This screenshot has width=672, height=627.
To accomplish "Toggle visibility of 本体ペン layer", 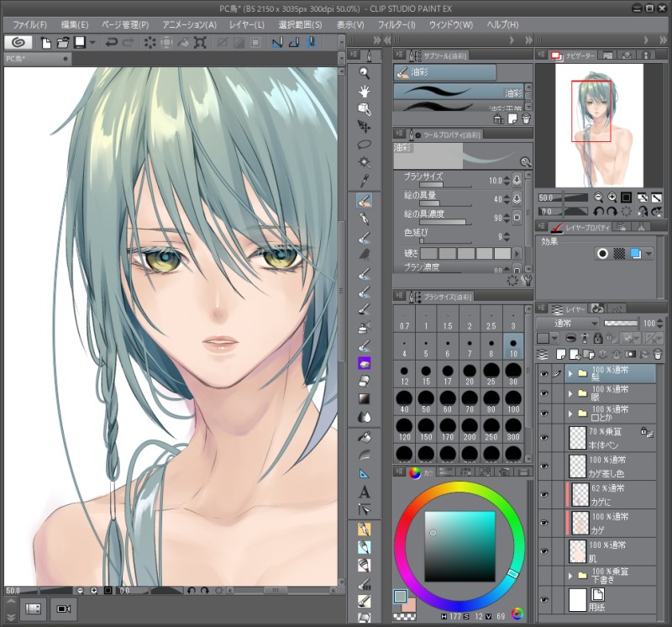I will click(544, 438).
